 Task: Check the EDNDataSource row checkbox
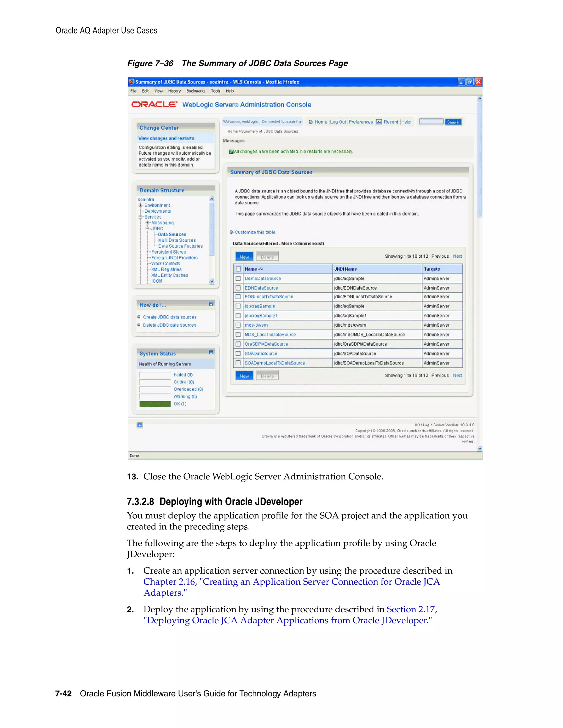(238, 288)
